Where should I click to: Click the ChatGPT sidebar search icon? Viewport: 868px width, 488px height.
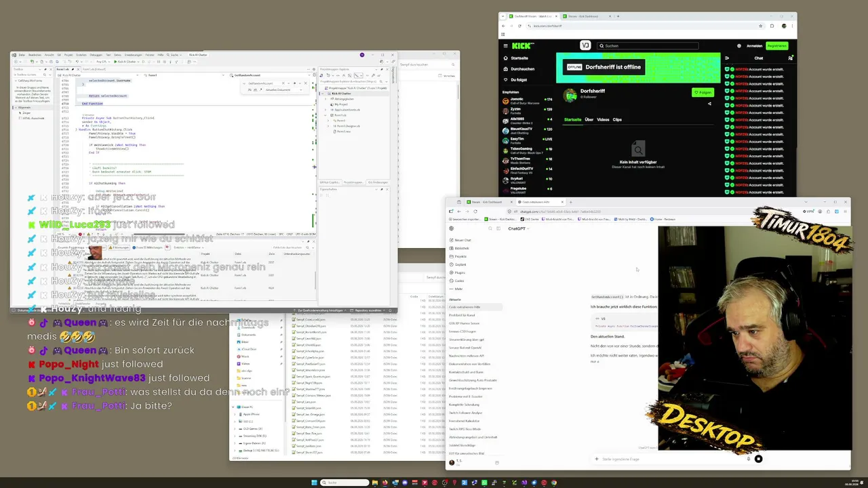pyautogui.click(x=490, y=228)
